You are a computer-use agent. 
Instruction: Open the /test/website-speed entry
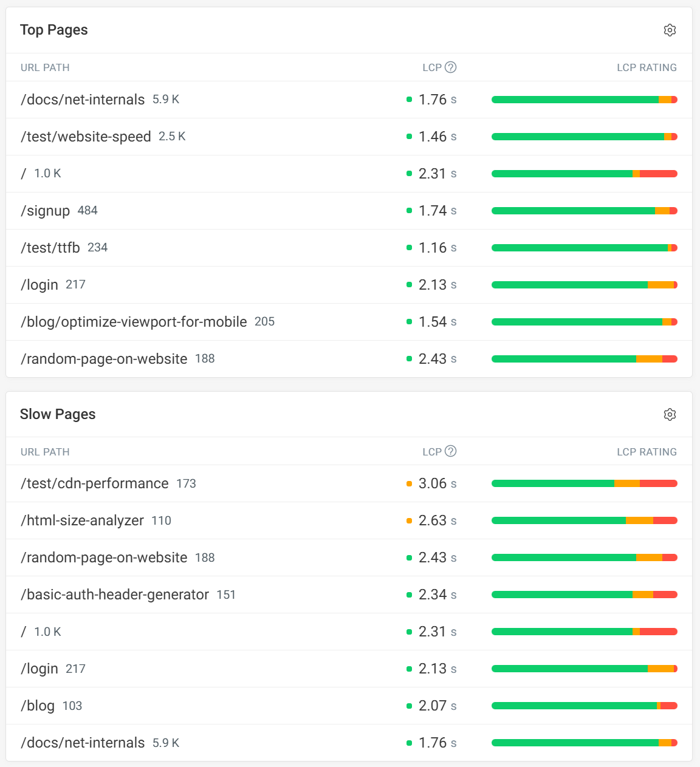[86, 136]
